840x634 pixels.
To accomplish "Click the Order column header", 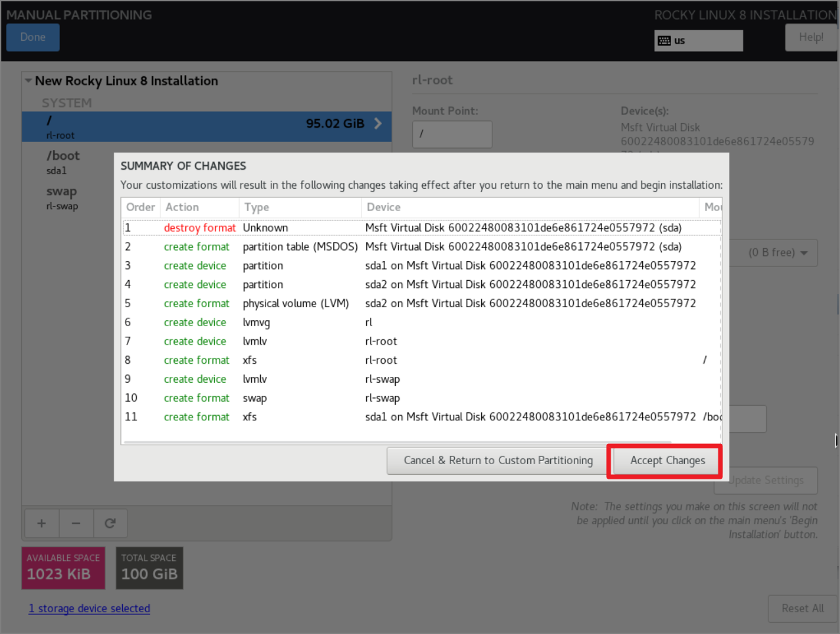I will (141, 207).
